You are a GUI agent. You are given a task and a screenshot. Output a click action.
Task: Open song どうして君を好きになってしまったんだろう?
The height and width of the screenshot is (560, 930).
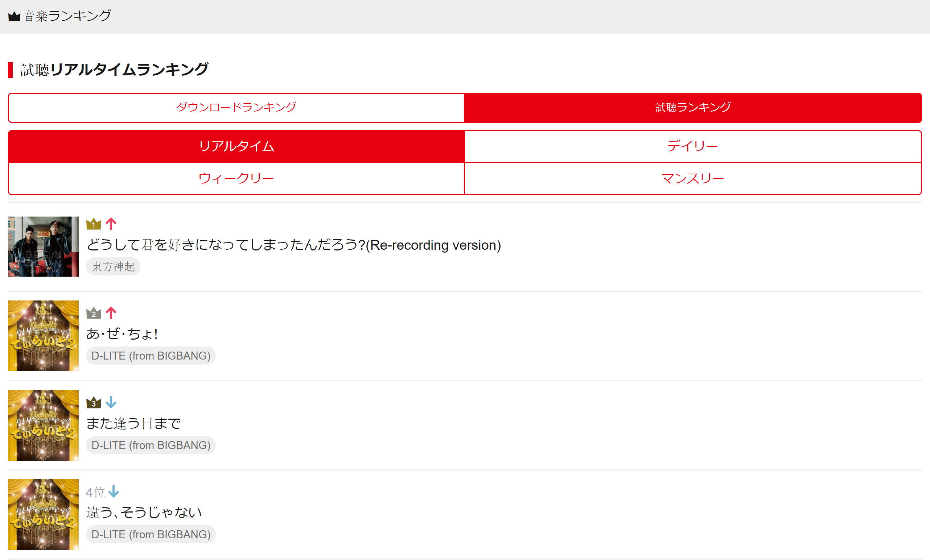point(293,245)
